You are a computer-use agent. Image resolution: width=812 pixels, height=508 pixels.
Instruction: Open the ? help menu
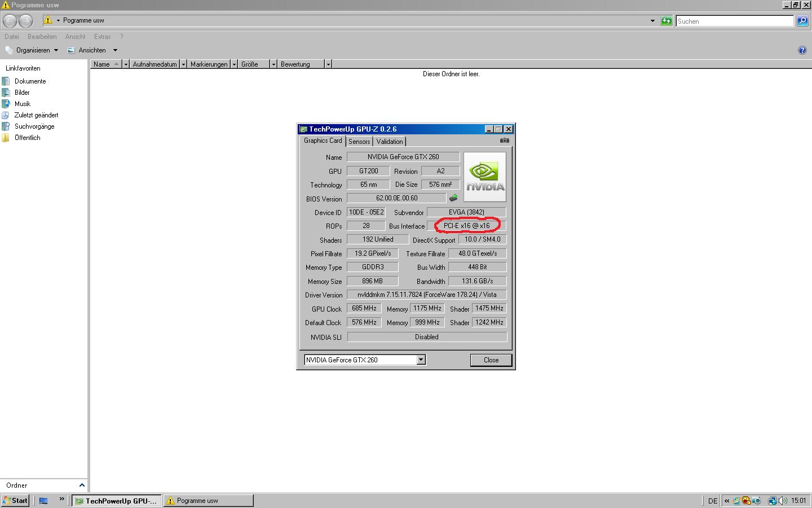(121, 37)
